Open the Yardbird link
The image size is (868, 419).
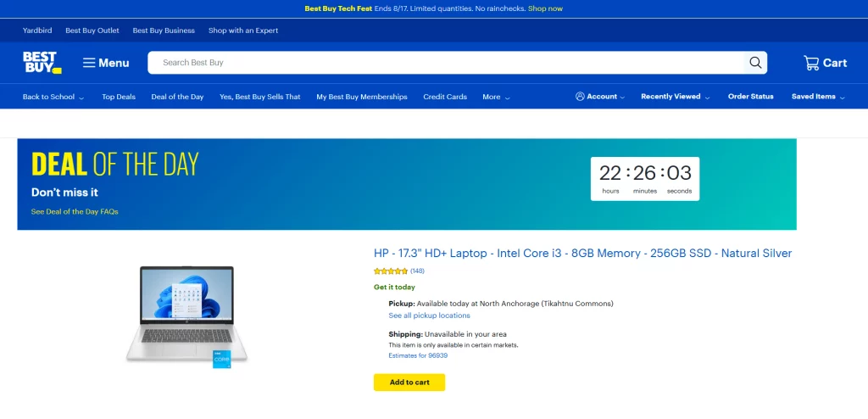click(37, 31)
